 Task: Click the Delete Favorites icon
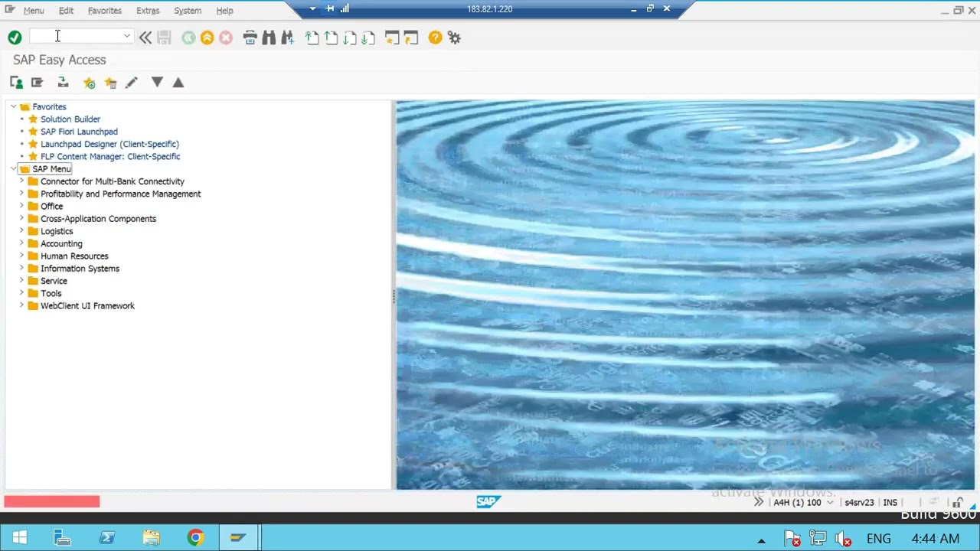(110, 83)
